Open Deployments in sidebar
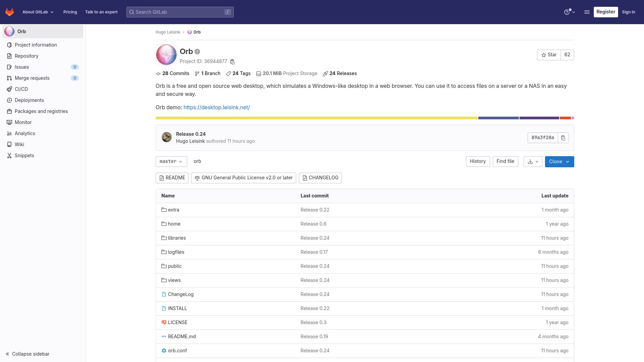Image resolution: width=644 pixels, height=362 pixels. (x=43, y=100)
